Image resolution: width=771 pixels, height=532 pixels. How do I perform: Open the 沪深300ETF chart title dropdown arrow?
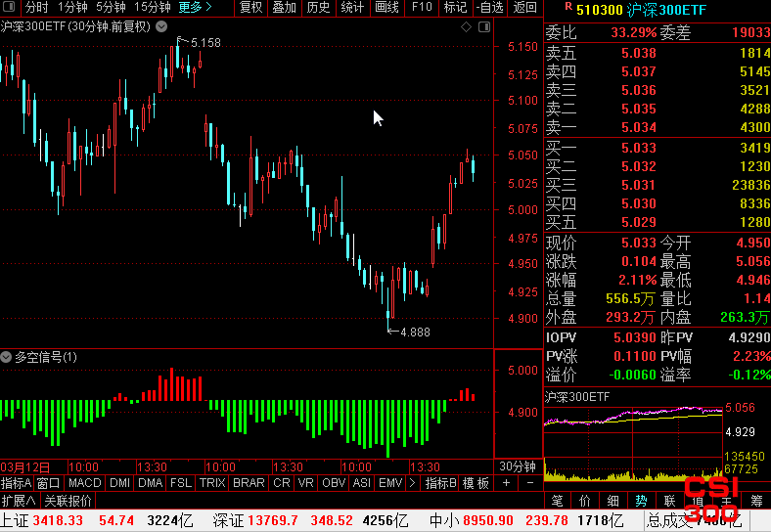coord(161,26)
